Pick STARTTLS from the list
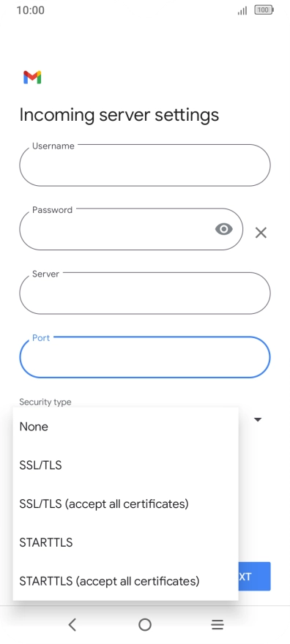 coord(126,542)
